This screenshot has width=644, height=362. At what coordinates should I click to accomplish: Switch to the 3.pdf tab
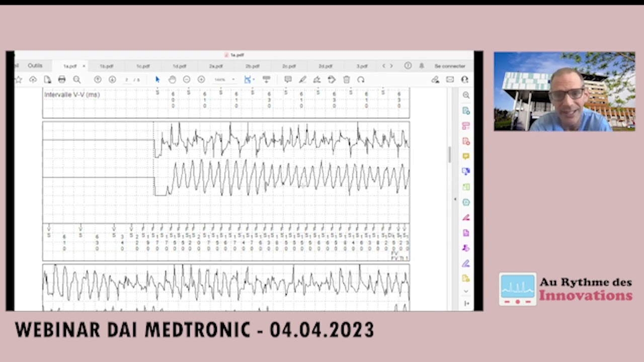tap(362, 66)
